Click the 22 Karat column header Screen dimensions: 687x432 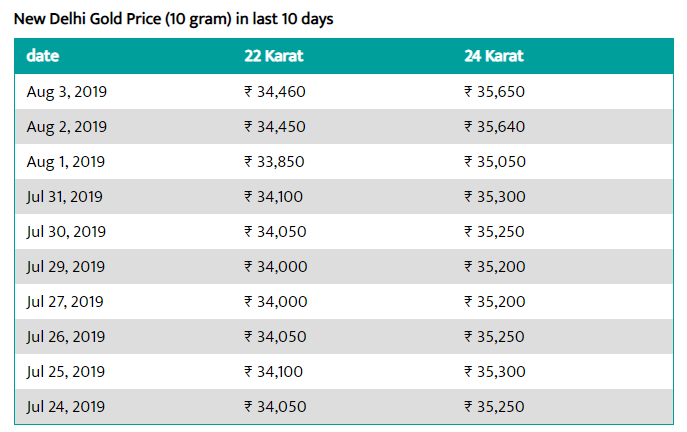click(274, 56)
